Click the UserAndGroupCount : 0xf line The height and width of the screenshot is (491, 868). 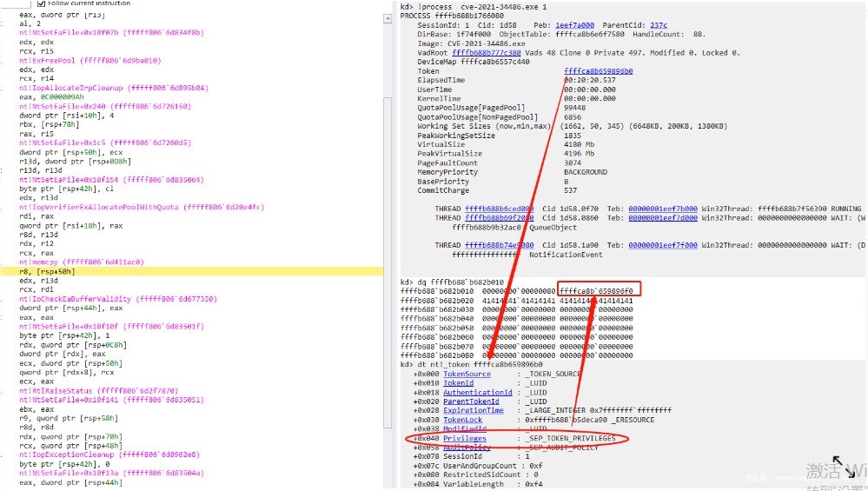click(x=478, y=466)
